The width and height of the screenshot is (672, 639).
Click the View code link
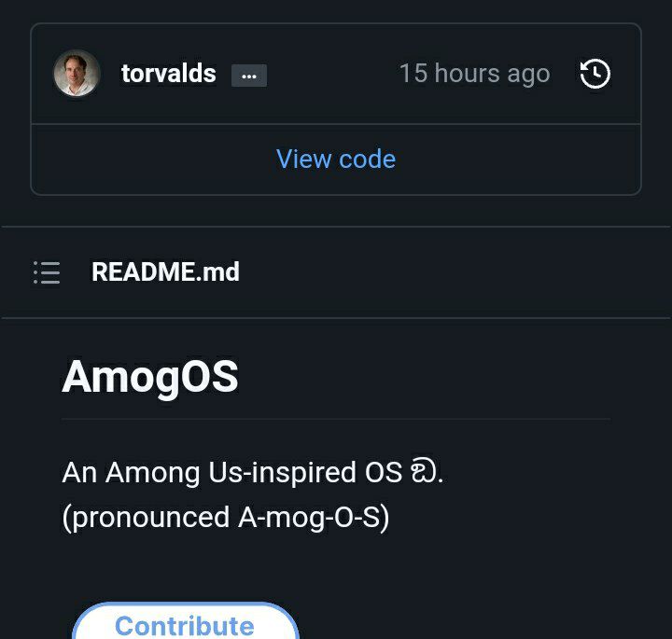336,159
